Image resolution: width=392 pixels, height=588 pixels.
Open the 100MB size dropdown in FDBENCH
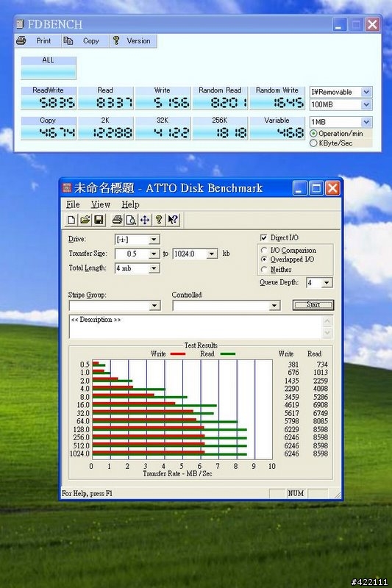point(366,104)
